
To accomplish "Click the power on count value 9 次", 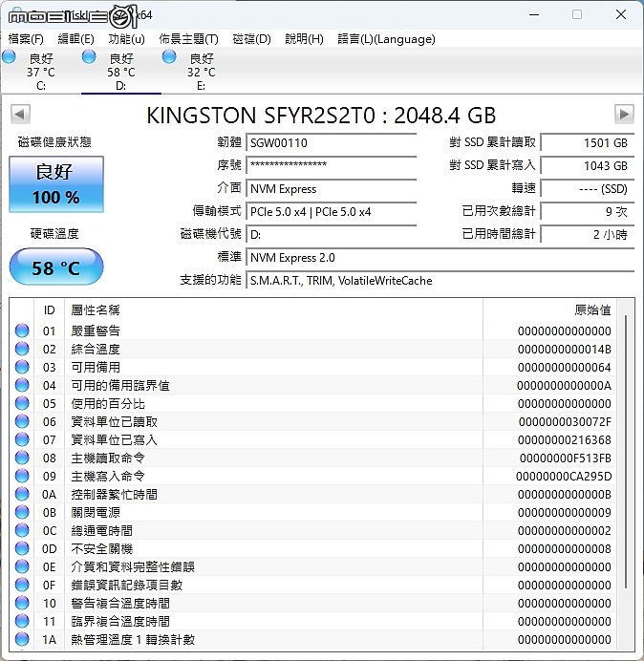I will [x=587, y=212].
